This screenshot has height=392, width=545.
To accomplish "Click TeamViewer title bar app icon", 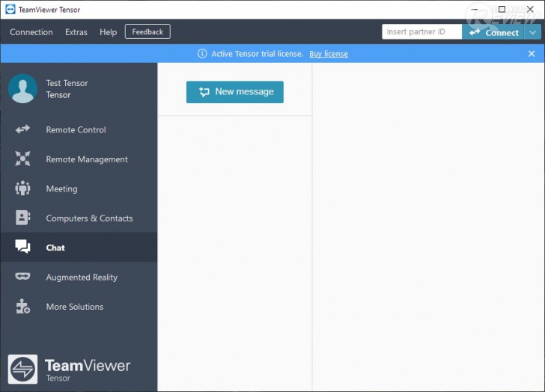I will coord(10,10).
